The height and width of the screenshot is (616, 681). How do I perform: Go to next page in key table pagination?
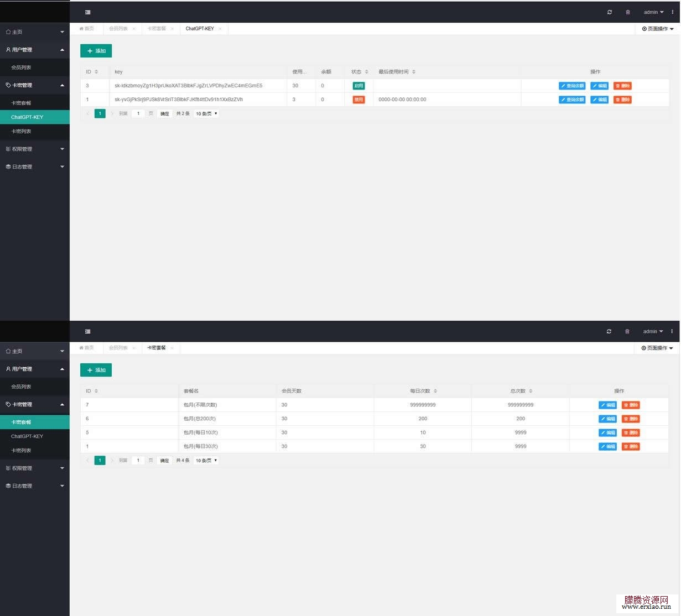[112, 113]
